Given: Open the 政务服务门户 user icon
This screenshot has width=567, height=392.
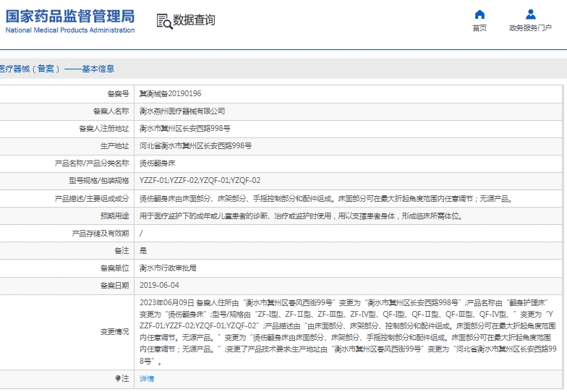Looking at the screenshot, I should click(x=531, y=14).
